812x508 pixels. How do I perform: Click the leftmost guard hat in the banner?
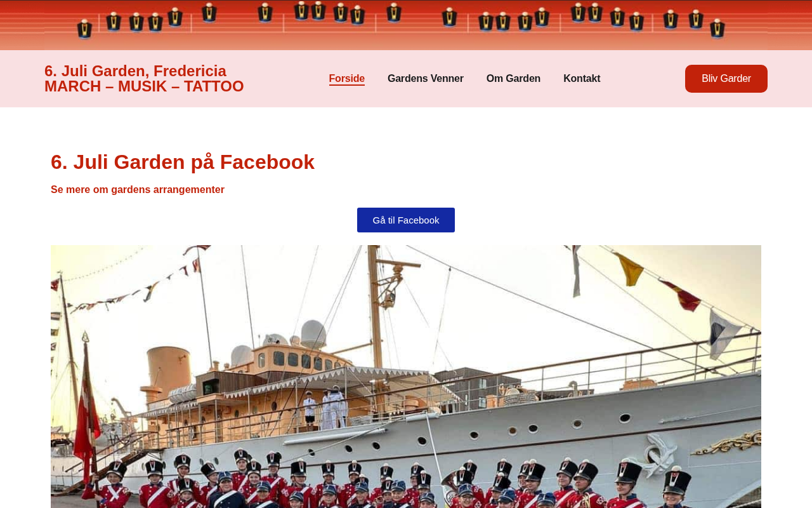tap(84, 29)
